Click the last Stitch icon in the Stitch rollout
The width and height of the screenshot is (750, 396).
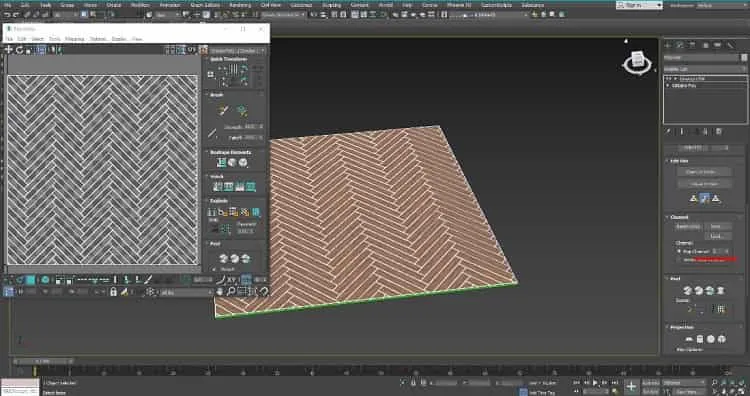[251, 187]
